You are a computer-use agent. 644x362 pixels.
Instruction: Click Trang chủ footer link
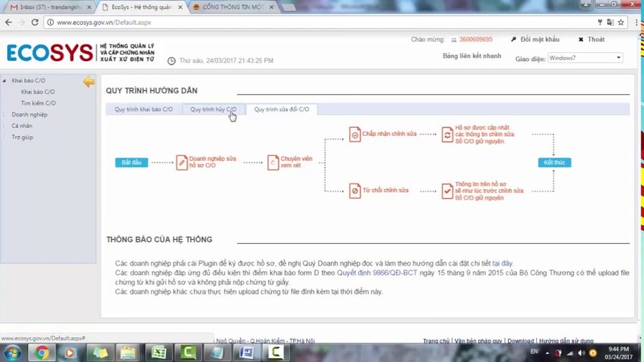click(436, 340)
